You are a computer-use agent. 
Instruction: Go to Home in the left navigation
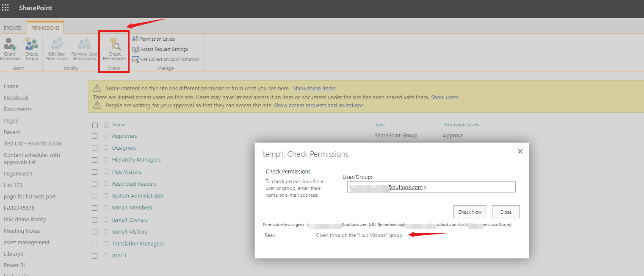point(11,86)
